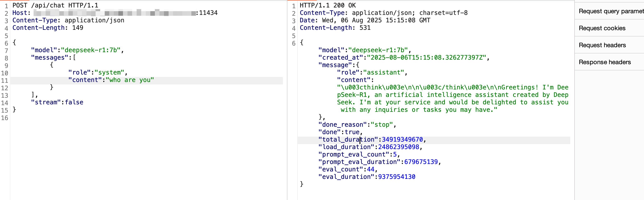Click the "message" key in response
The height and width of the screenshot is (200, 644).
[x=335, y=65]
